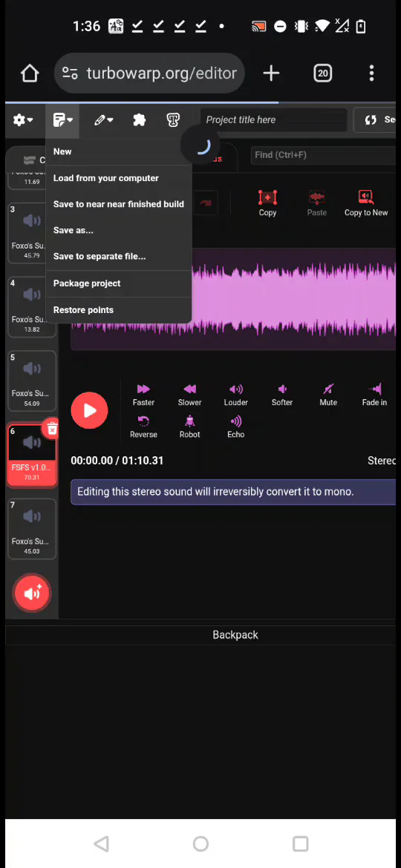Delete the selected FSFS v1.0 sound
The image size is (401, 868).
[51, 430]
